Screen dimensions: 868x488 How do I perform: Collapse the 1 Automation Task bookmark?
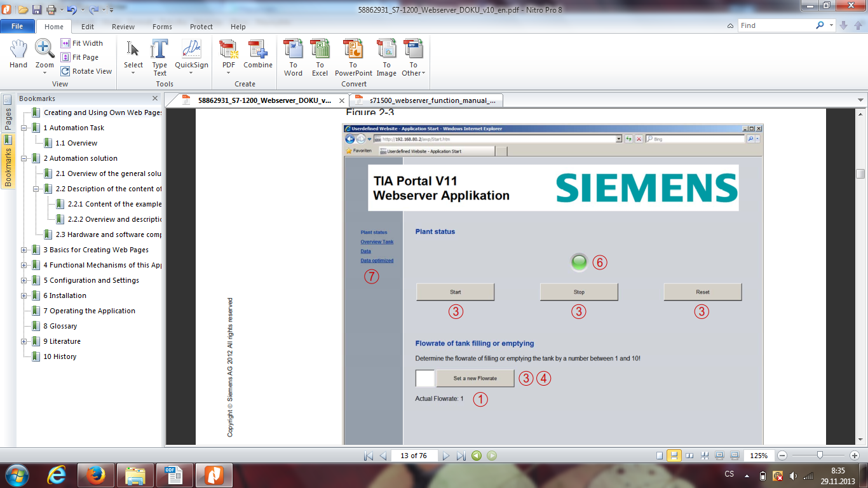point(24,128)
